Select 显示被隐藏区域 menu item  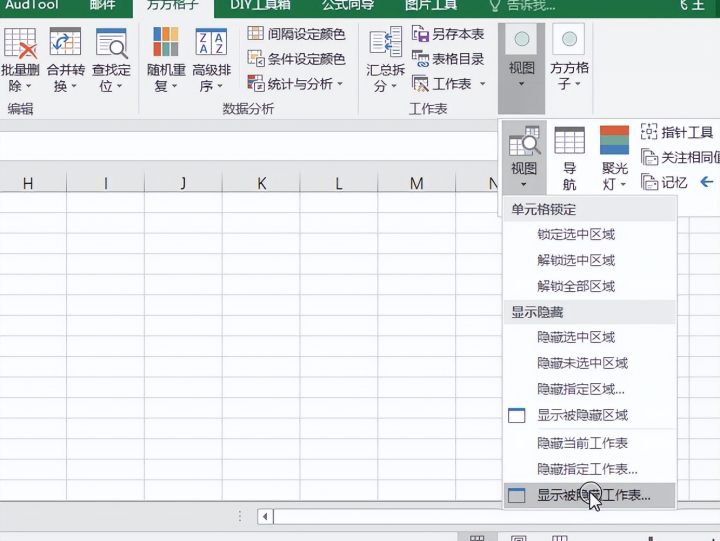click(x=590, y=415)
